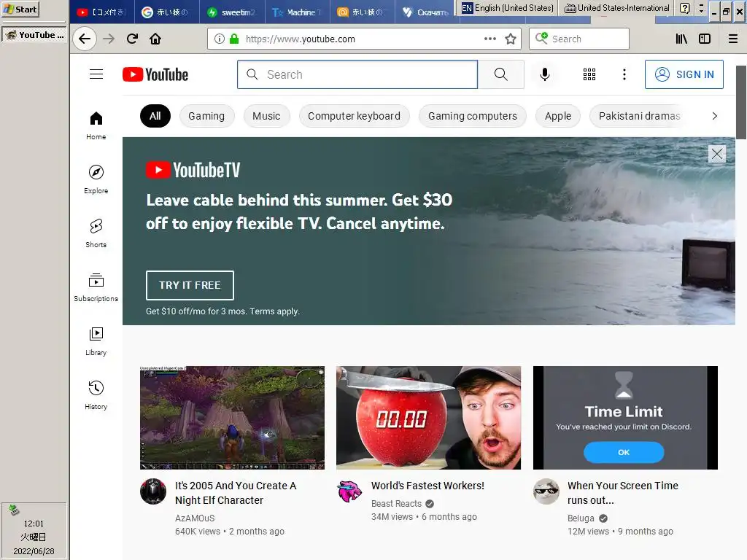Reload the current page

tap(133, 39)
